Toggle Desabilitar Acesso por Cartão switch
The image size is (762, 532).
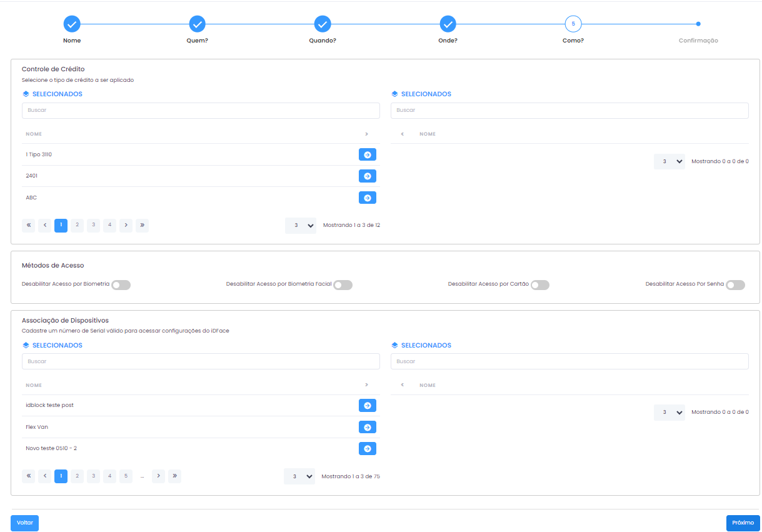(539, 285)
